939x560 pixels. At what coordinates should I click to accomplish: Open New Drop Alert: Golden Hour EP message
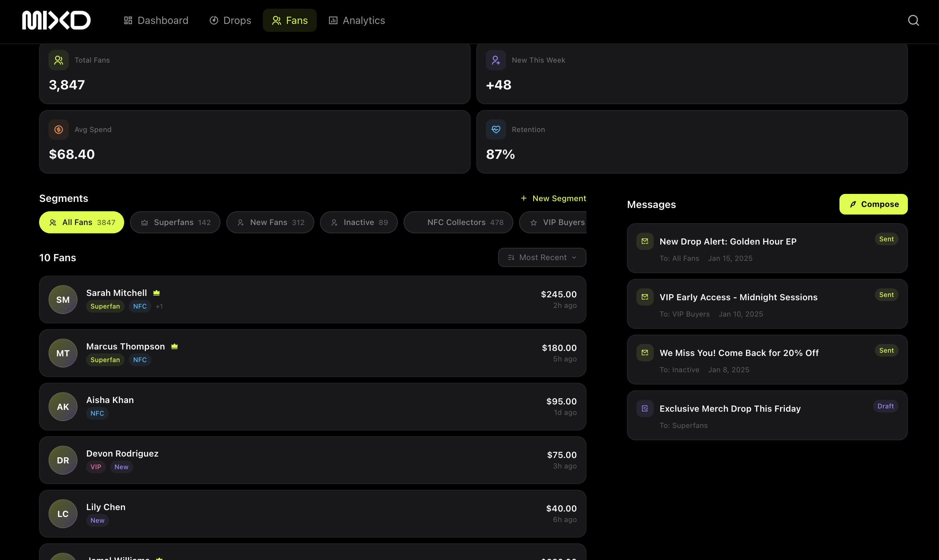tap(767, 248)
